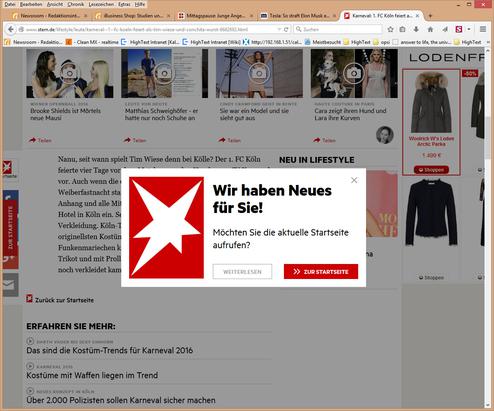
Task: Click the URL address bar
Action: (147, 29)
